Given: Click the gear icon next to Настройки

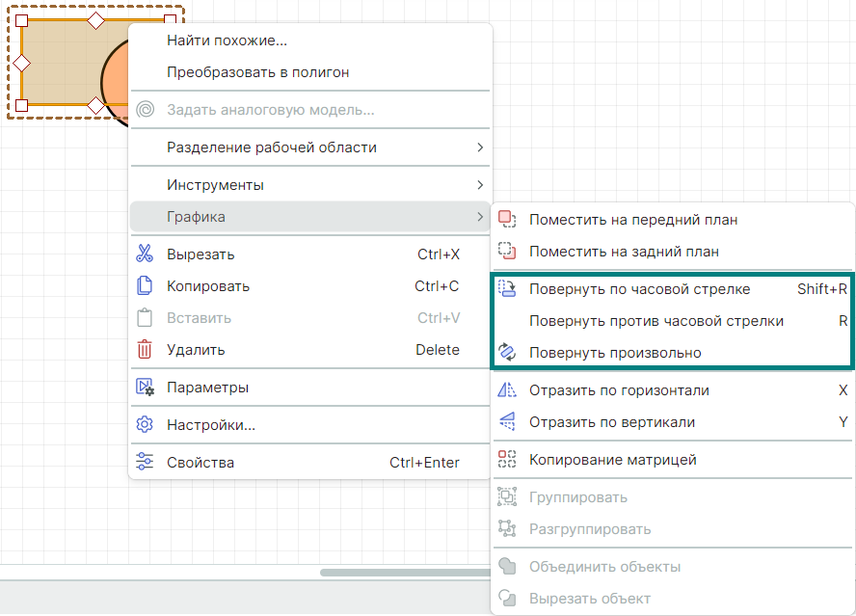Looking at the screenshot, I should coord(145,425).
